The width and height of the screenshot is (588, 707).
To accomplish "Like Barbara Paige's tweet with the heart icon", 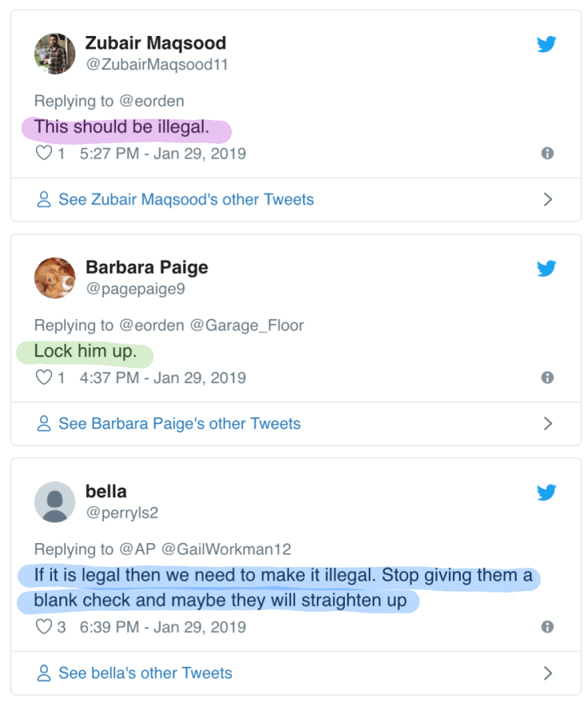I will (x=43, y=377).
